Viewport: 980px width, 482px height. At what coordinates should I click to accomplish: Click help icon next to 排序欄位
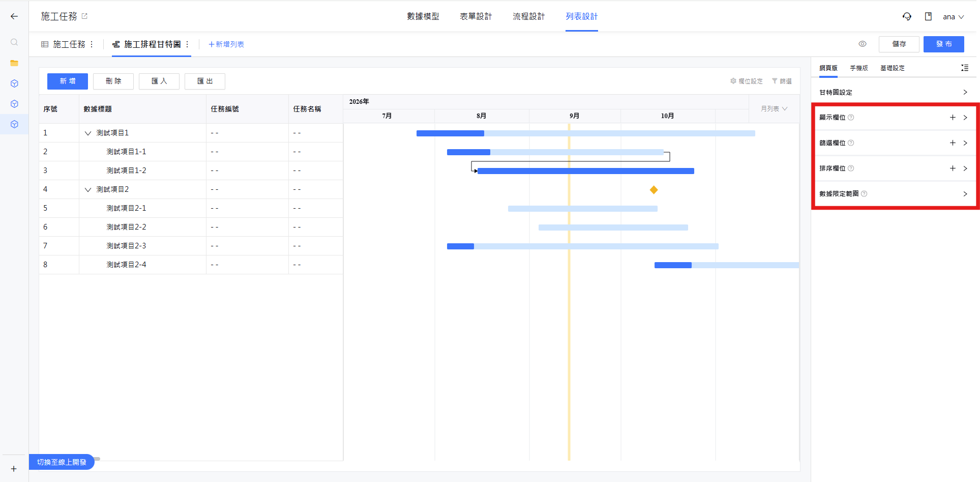pyautogui.click(x=851, y=168)
